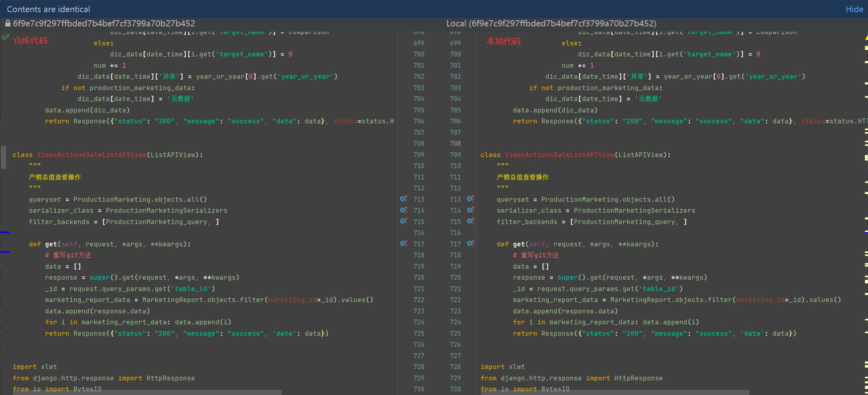The height and width of the screenshot is (395, 868).
Task: Click '# 重写git方法' comment in right pane
Action: click(x=536, y=255)
